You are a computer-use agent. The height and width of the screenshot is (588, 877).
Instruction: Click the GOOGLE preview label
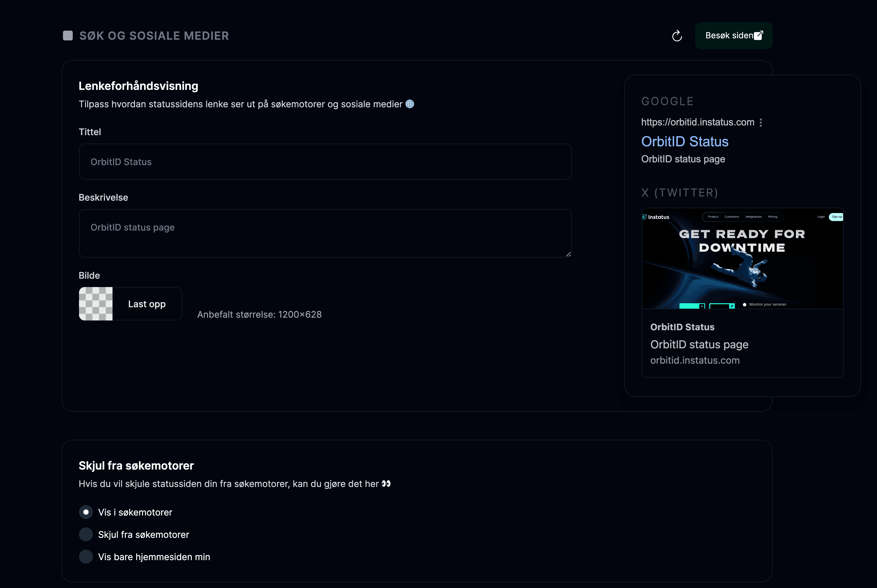coord(668,101)
